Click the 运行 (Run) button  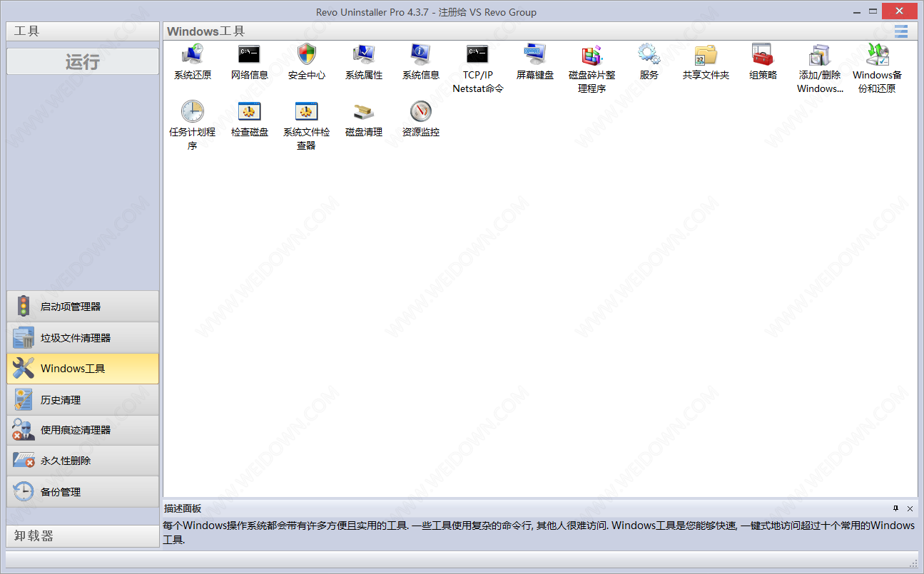[83, 62]
